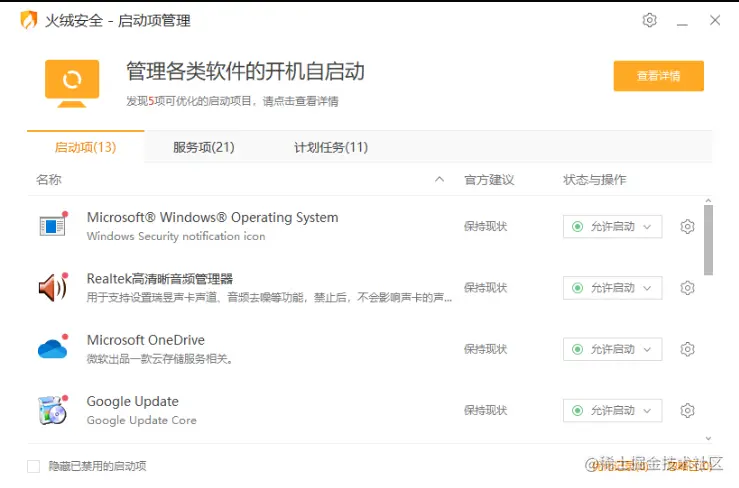
Task: Click the 名称 column header
Action: (49, 180)
